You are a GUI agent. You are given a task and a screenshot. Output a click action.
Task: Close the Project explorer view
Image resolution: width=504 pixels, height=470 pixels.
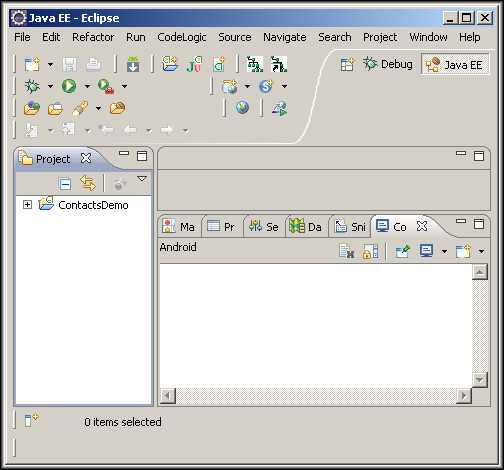(x=86, y=158)
